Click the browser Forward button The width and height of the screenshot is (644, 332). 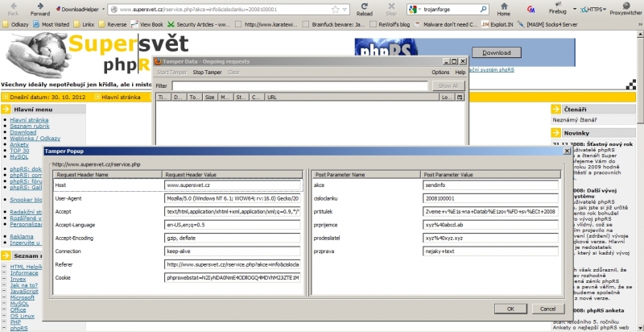(x=39, y=9)
